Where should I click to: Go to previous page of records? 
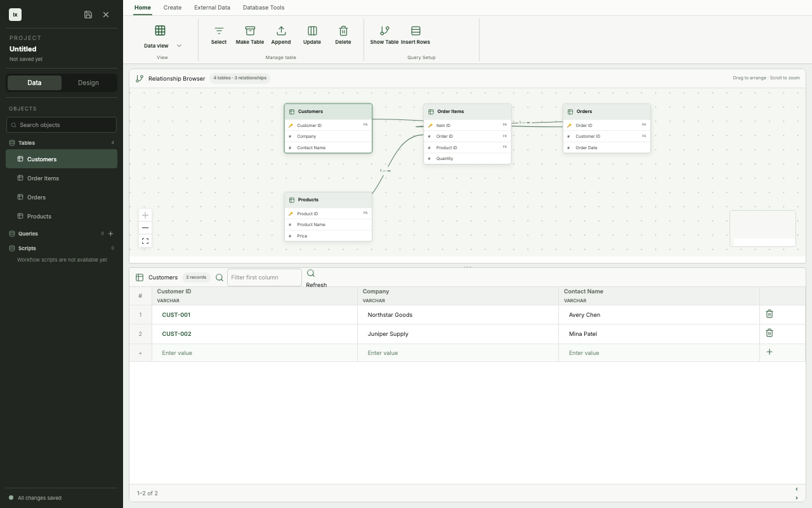[x=797, y=489]
